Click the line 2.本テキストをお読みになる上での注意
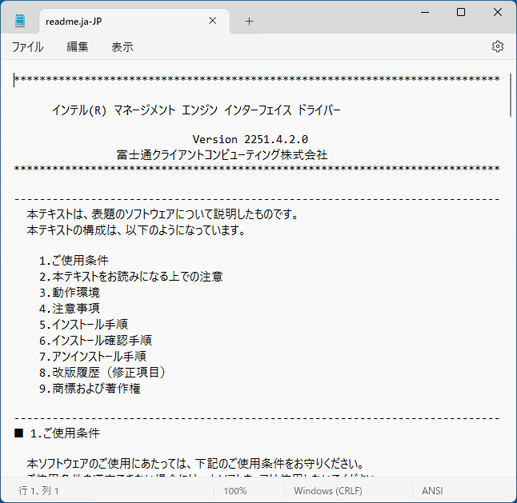517x503 pixels. click(x=131, y=276)
